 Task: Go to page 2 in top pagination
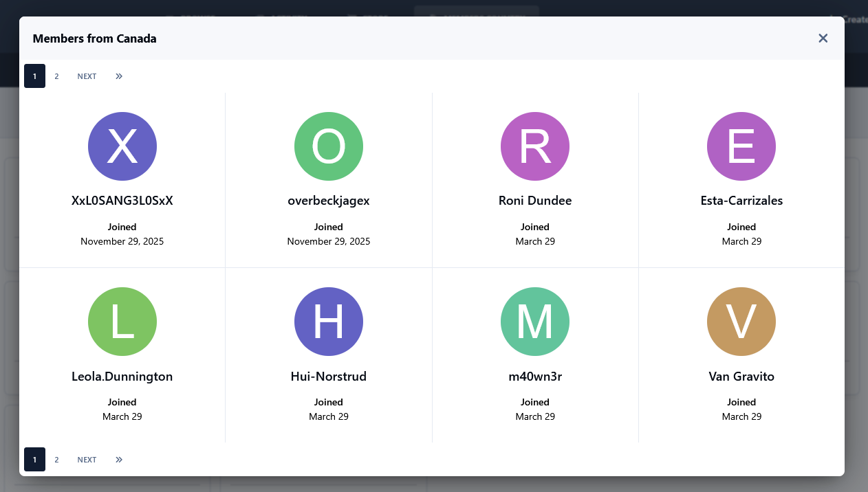pos(56,76)
